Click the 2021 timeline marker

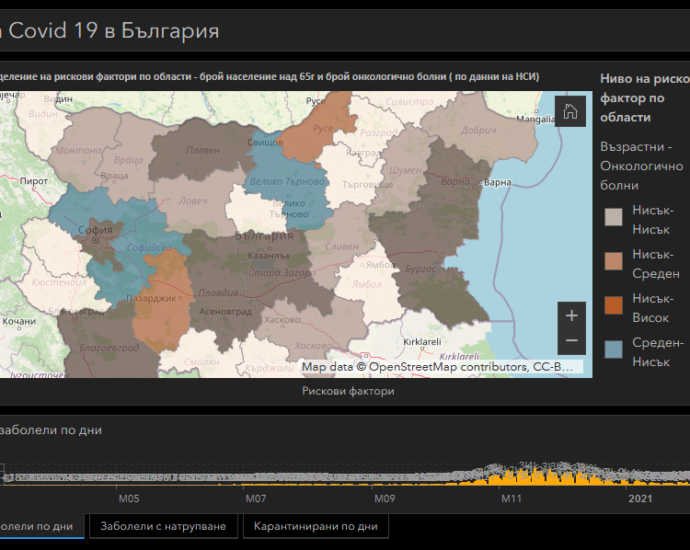tap(640, 499)
